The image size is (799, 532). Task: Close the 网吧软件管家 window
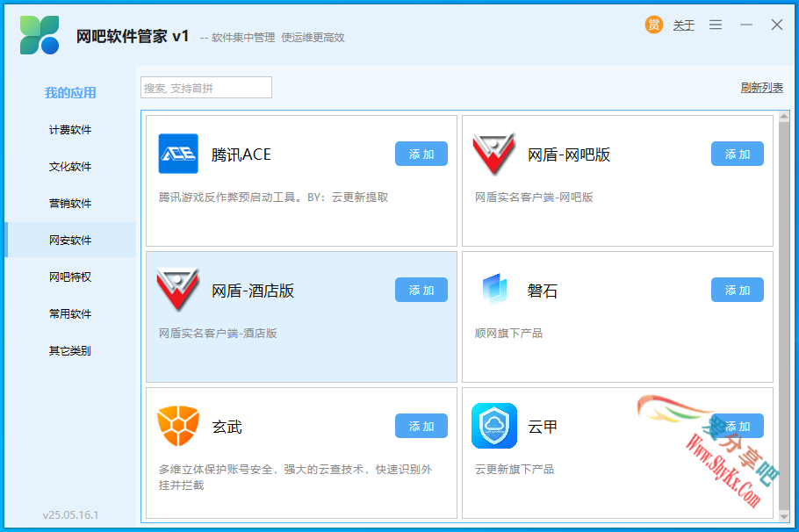776,25
